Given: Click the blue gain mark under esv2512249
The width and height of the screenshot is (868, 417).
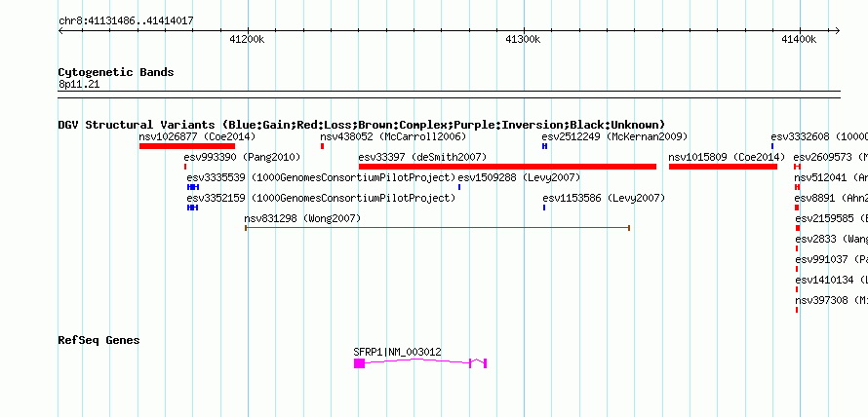Looking at the screenshot, I should tap(545, 146).
